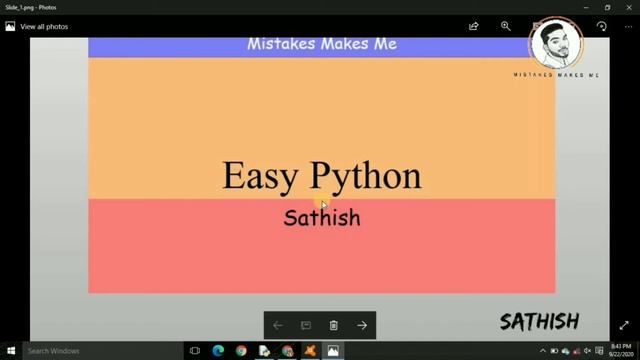The width and height of the screenshot is (640, 360).
Task: Click the View all photos button
Action: point(36,27)
